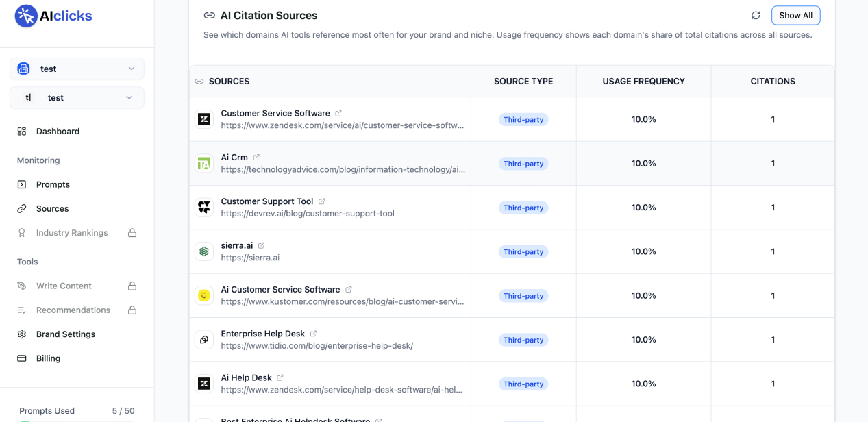Navigate to Brand Settings
Viewport: 868px width, 422px height.
pyautogui.click(x=65, y=334)
